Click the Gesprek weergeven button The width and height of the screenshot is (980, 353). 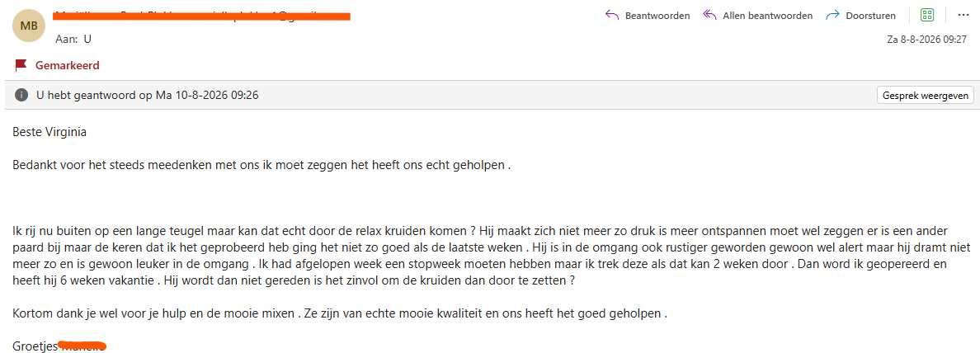[x=925, y=96]
